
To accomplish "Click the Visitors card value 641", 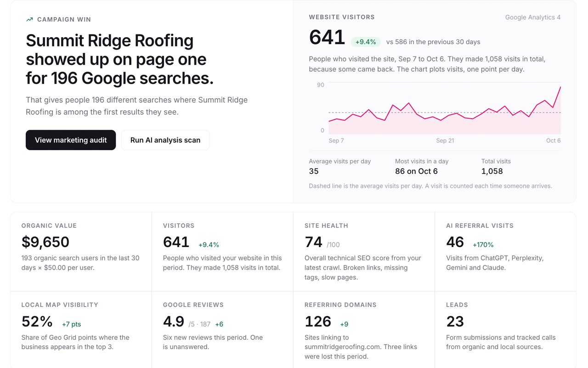I will pyautogui.click(x=176, y=242).
